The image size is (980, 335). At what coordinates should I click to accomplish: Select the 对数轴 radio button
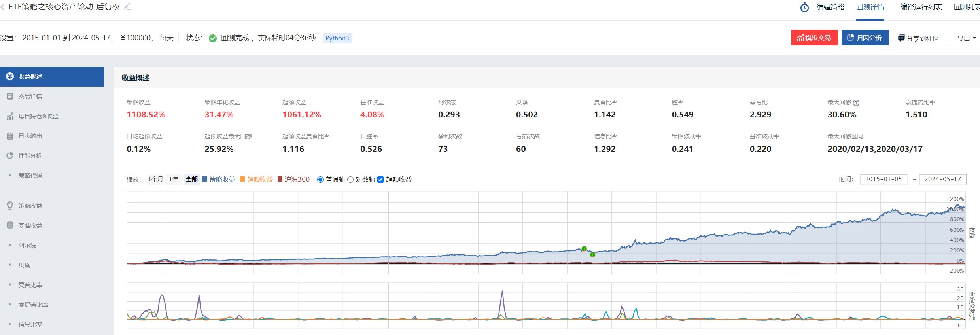click(x=350, y=180)
